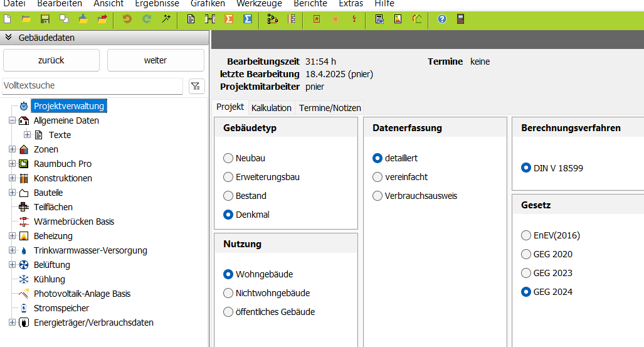The width and height of the screenshot is (644, 347).
Task: Click the open folder toolbar icon
Action: 26,19
